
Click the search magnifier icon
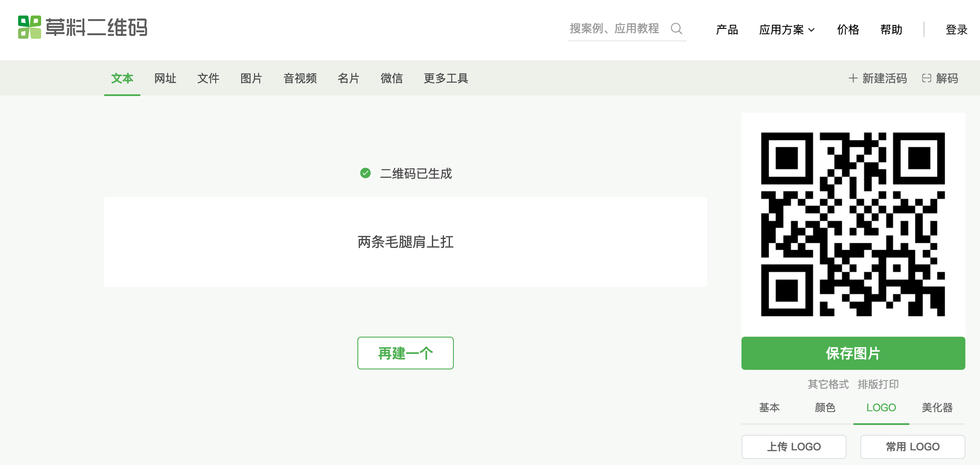click(676, 28)
